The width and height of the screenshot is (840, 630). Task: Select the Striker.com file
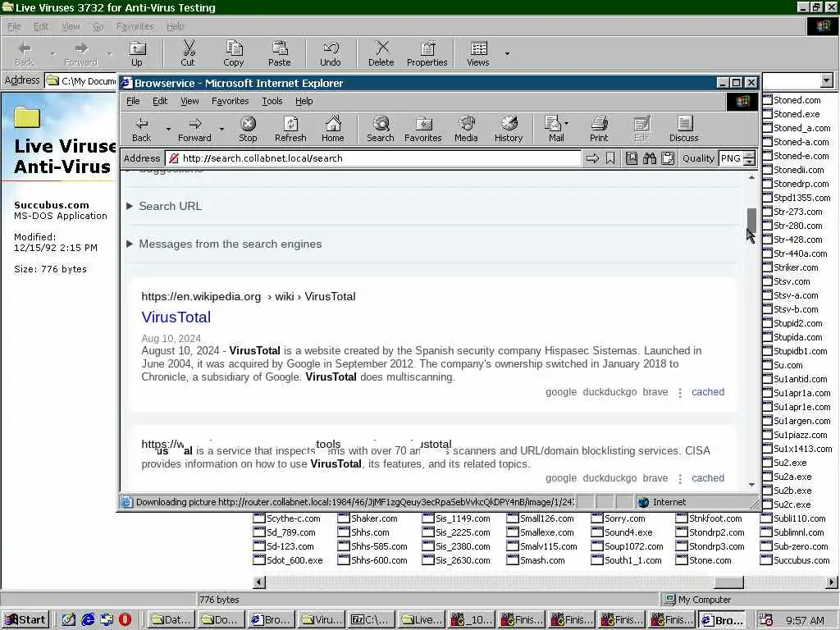791,267
